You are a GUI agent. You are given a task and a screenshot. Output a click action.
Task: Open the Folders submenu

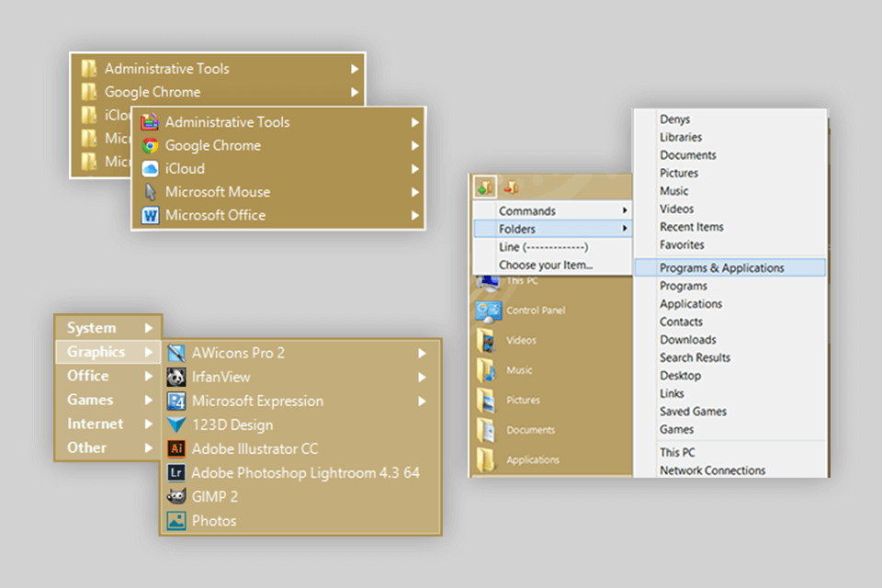(x=553, y=229)
